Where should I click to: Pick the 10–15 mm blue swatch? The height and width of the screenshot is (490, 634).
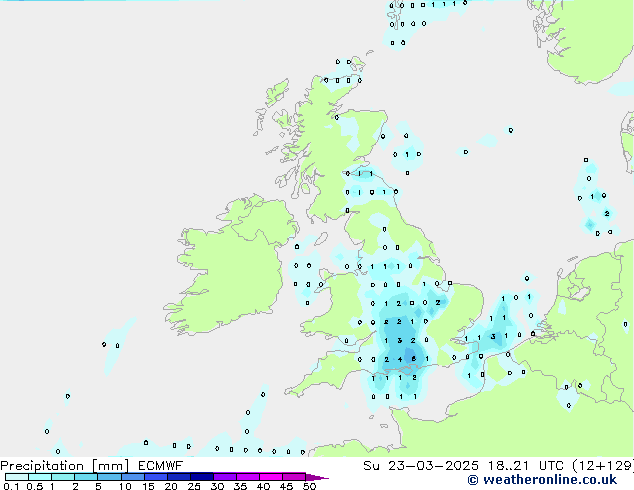[x=132, y=477]
